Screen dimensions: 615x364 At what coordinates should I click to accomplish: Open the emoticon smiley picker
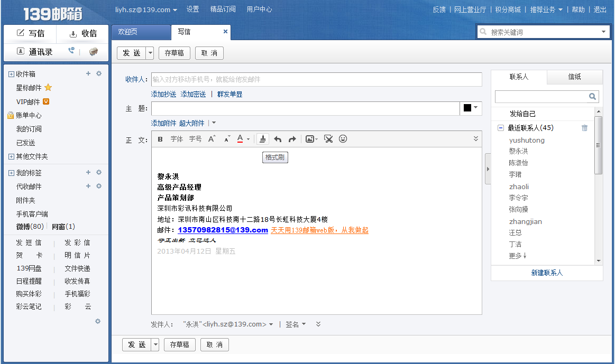[343, 139]
